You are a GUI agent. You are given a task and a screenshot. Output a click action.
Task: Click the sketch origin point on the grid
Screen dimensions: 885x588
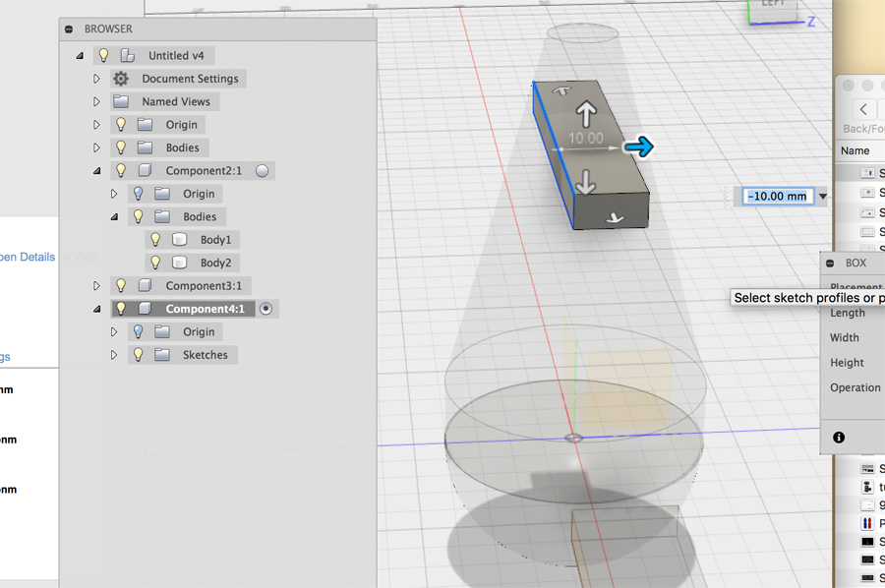[573, 438]
